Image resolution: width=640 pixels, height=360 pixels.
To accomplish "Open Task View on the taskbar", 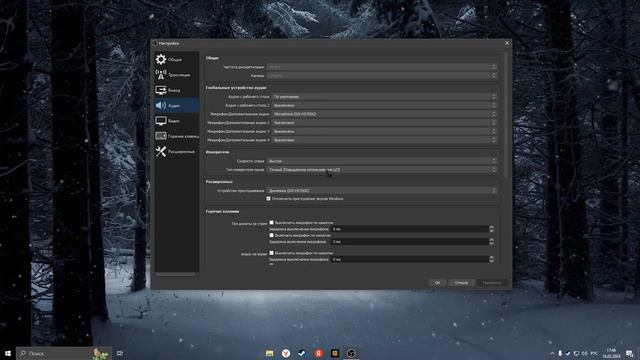I will pos(120,353).
